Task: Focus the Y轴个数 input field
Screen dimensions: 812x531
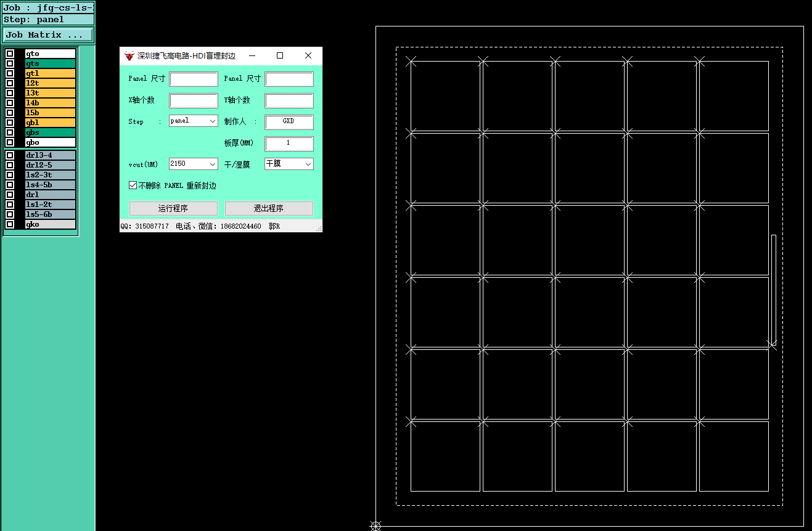Action: point(289,100)
